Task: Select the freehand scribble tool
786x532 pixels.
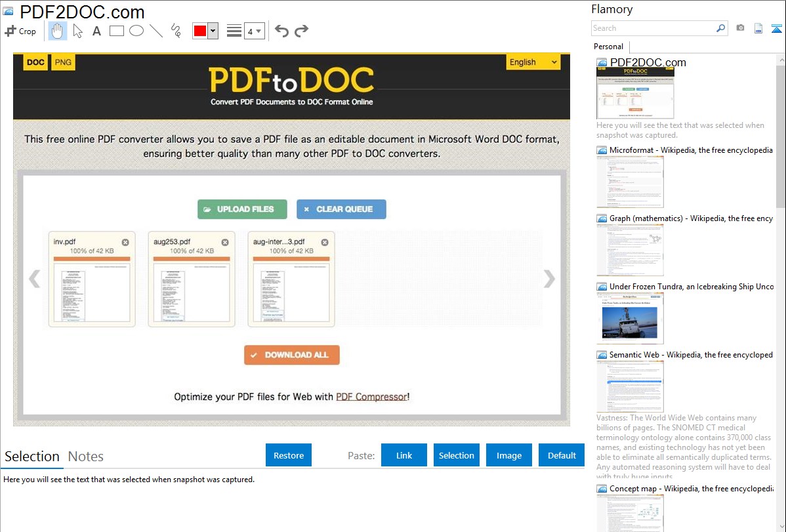Action: point(176,31)
